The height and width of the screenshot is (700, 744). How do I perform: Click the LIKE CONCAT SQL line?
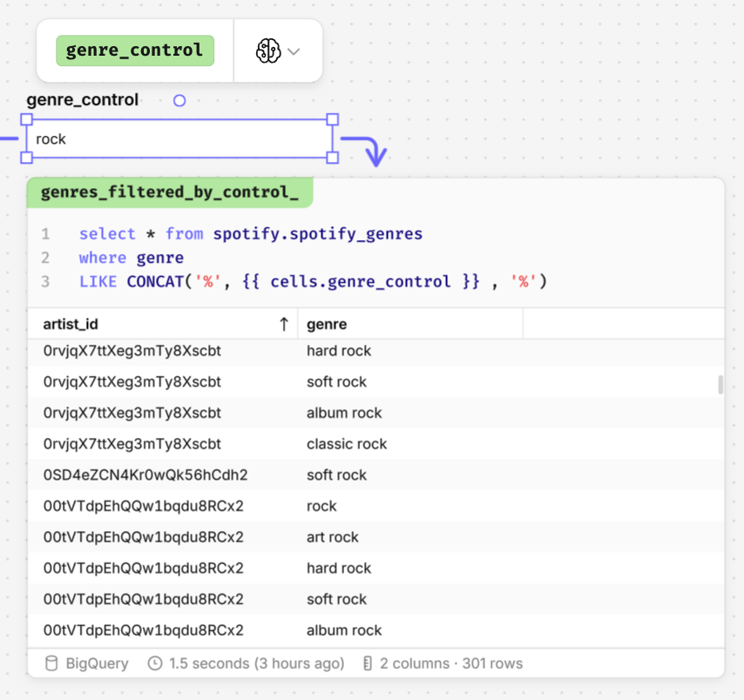[313, 282]
